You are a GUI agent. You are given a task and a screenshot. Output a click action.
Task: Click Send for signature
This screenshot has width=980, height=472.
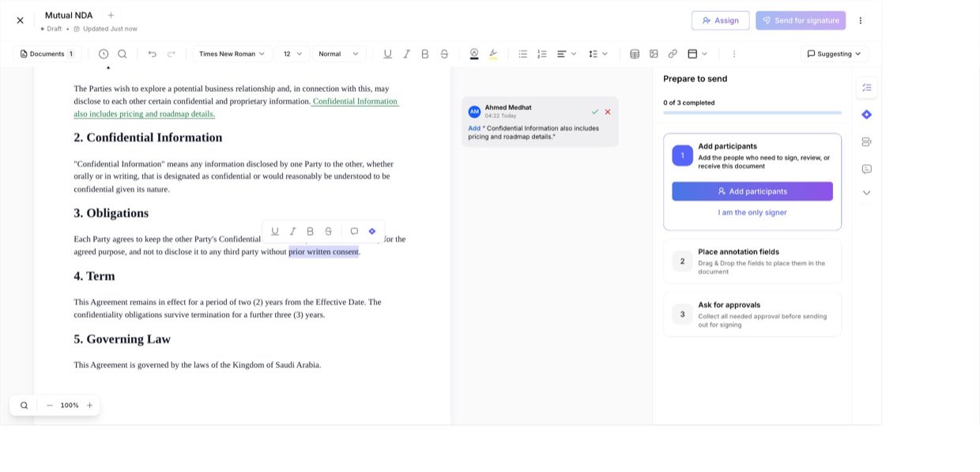[x=801, y=21]
